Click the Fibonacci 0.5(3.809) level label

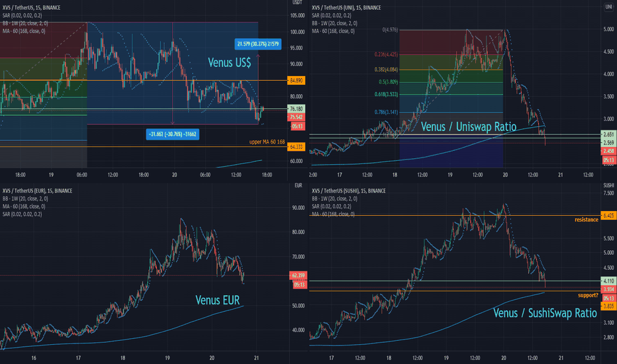pos(389,82)
